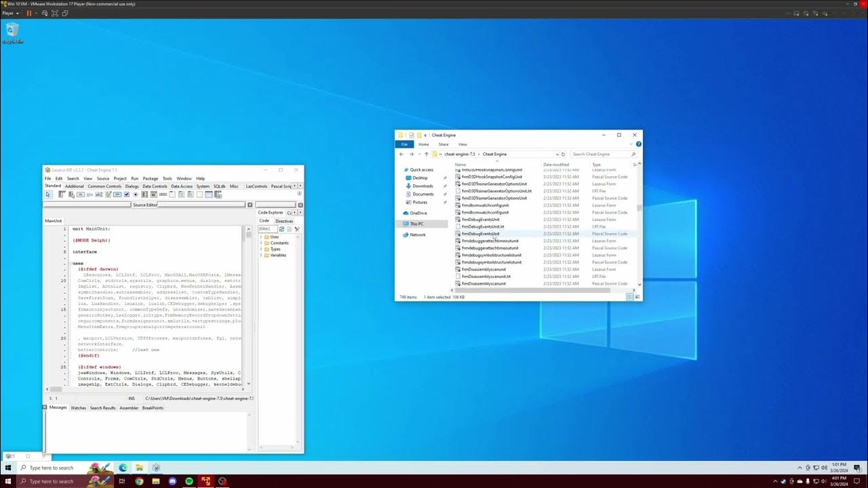Image resolution: width=868 pixels, height=488 pixels.
Task: Open the Run menu in Lazarus
Action: pos(135,178)
